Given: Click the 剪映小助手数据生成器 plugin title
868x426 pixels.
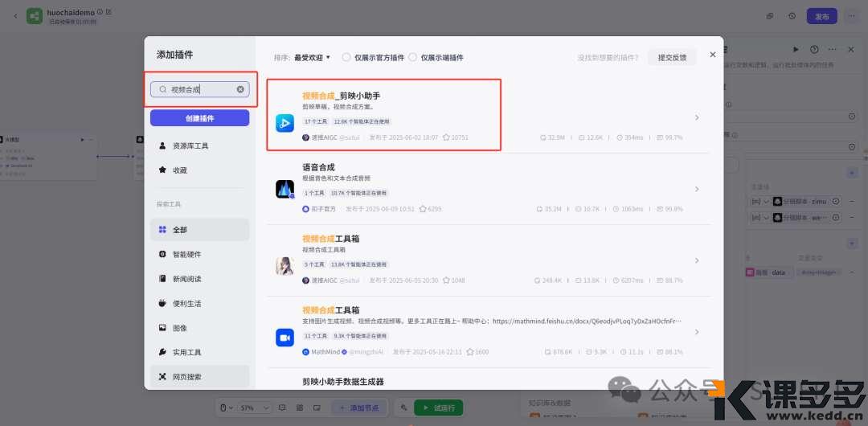Looking at the screenshot, I should [x=343, y=382].
